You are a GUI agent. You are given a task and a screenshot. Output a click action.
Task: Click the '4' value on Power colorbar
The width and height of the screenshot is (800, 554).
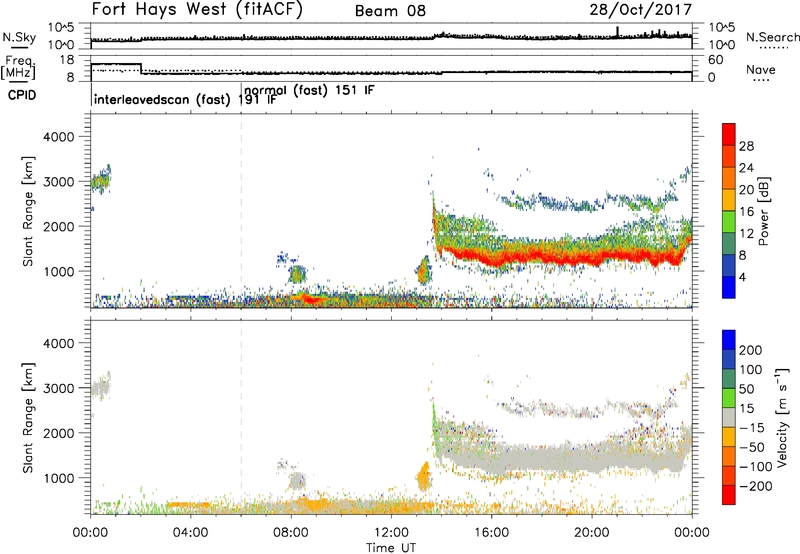coord(742,277)
